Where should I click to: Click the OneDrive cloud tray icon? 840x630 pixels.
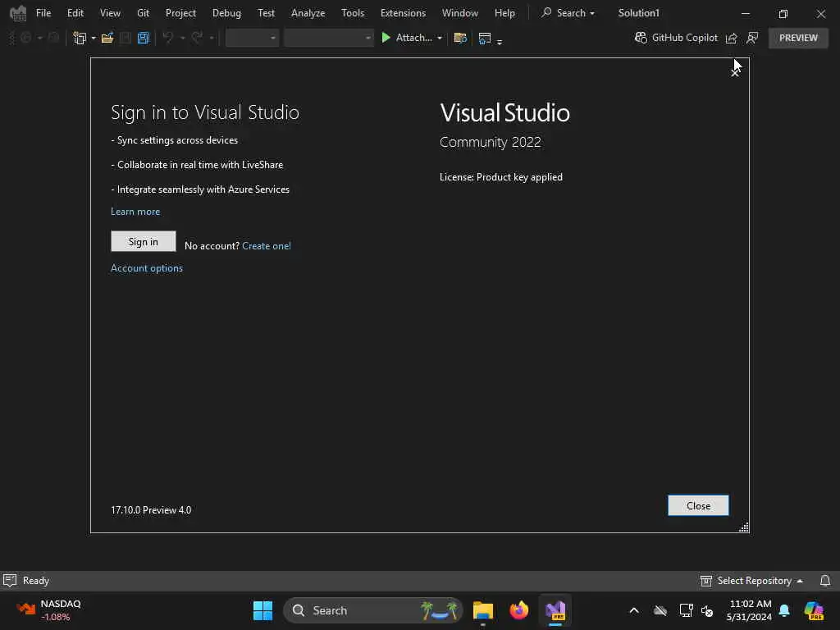(660, 610)
